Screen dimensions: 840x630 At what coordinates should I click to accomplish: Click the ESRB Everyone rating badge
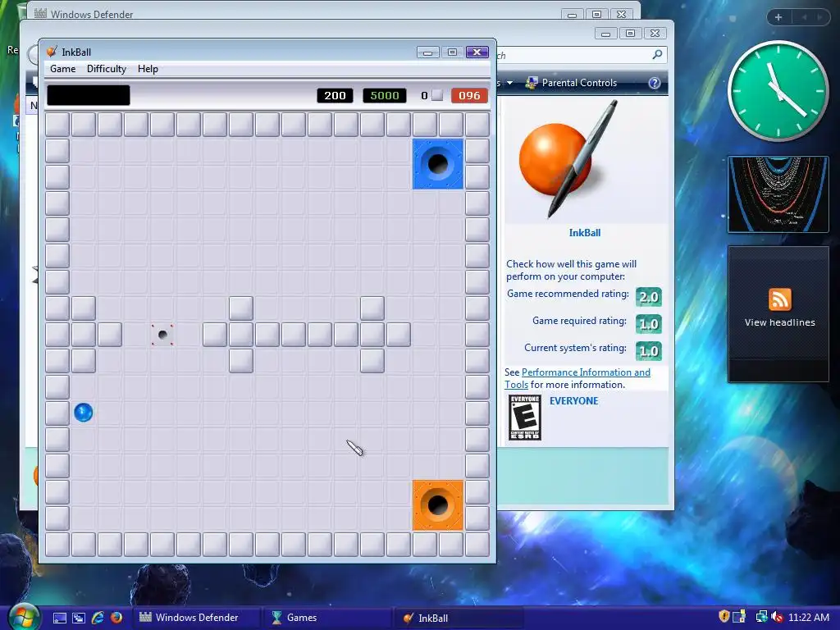pos(524,418)
